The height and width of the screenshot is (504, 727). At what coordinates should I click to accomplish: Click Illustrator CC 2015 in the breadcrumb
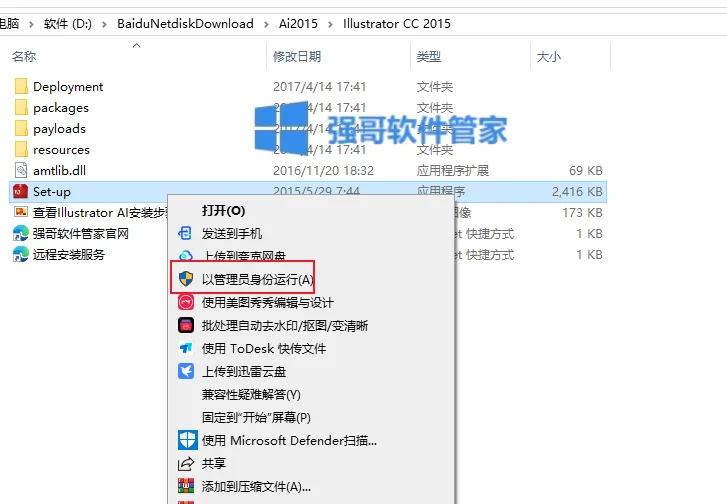[397, 24]
